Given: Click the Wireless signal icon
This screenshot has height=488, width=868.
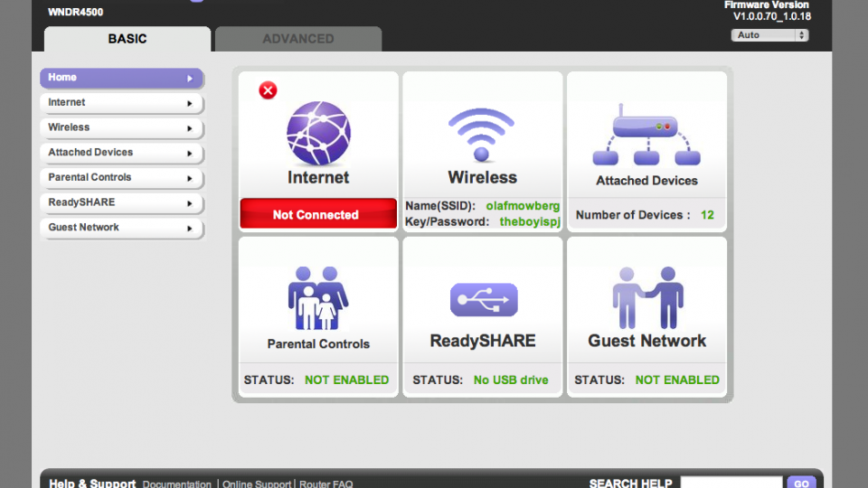Looking at the screenshot, I should pyautogui.click(x=482, y=135).
